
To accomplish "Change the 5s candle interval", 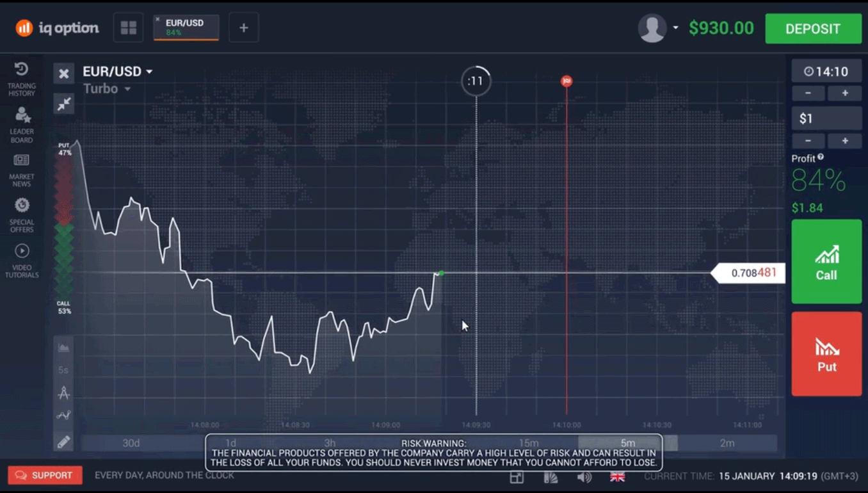I will pos(63,370).
